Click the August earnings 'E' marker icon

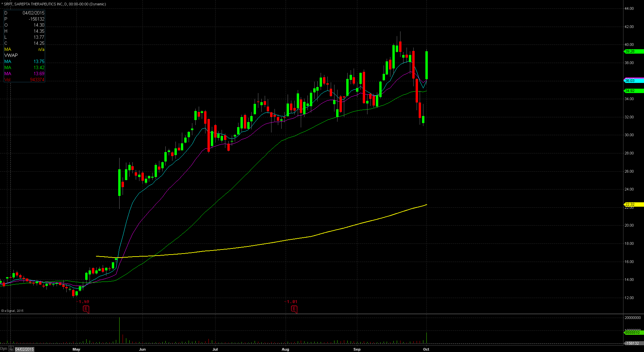294,309
